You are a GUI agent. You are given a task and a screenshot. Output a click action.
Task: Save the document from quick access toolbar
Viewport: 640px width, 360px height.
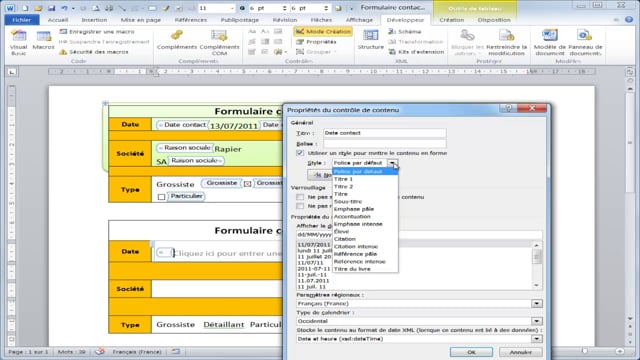point(51,8)
